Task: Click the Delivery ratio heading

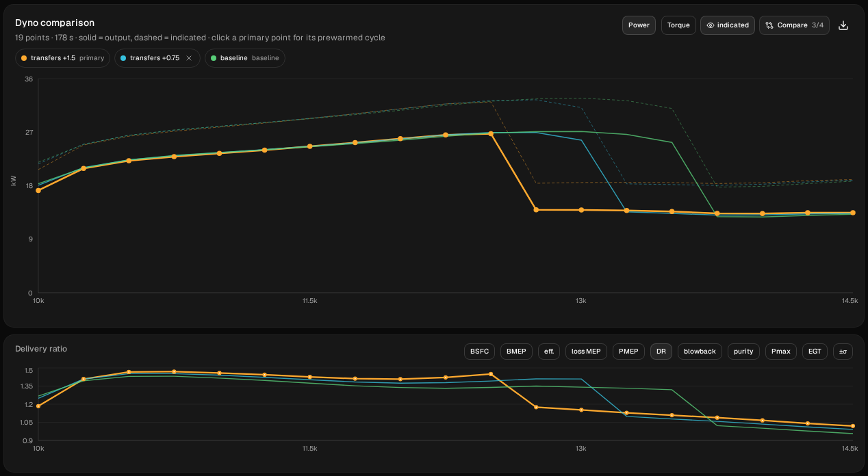Action: [x=41, y=349]
